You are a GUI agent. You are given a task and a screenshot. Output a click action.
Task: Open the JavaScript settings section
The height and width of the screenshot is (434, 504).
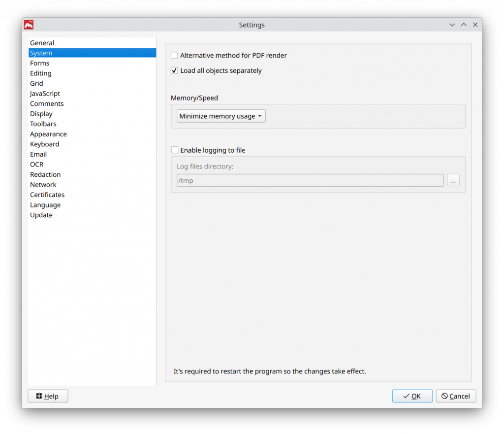pos(45,94)
